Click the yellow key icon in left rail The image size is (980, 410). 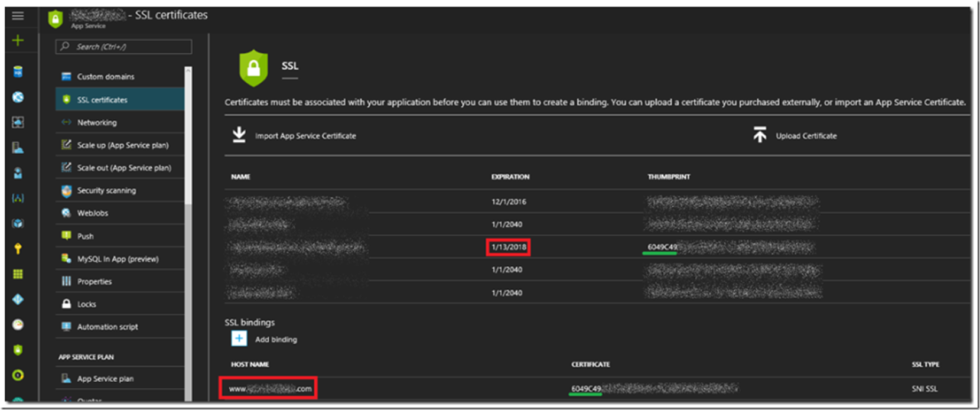pos(18,249)
